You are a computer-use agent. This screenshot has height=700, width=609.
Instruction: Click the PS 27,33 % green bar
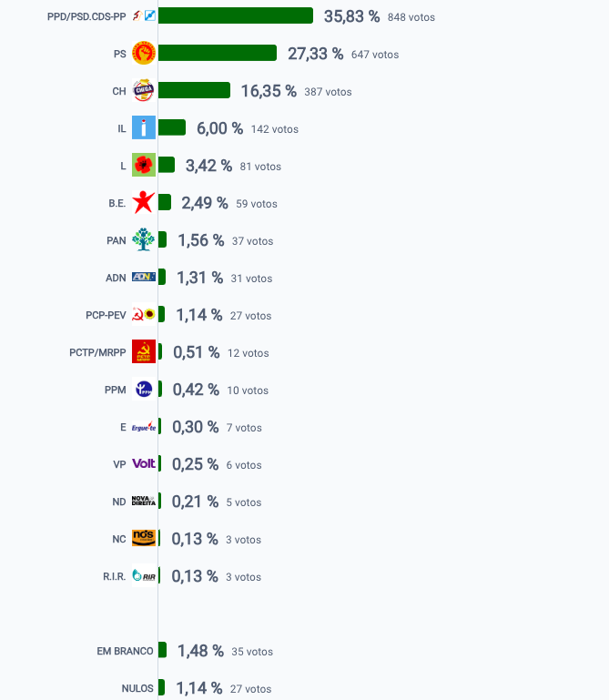point(218,53)
